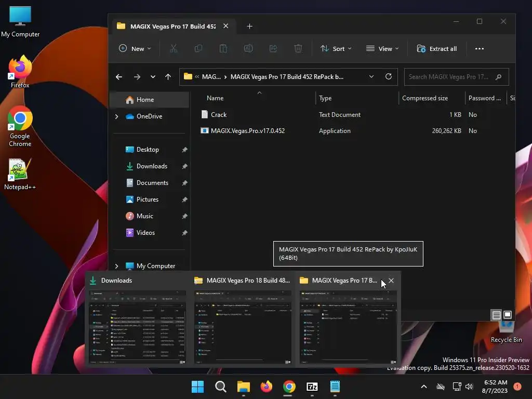532x399 pixels.
Task: Click the Share icon in toolbar
Action: (273, 48)
